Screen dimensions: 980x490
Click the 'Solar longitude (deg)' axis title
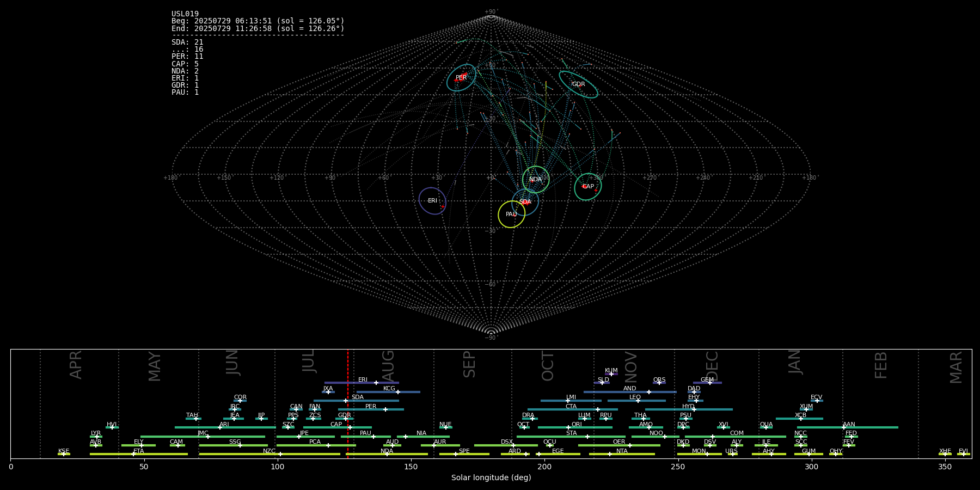click(491, 478)
